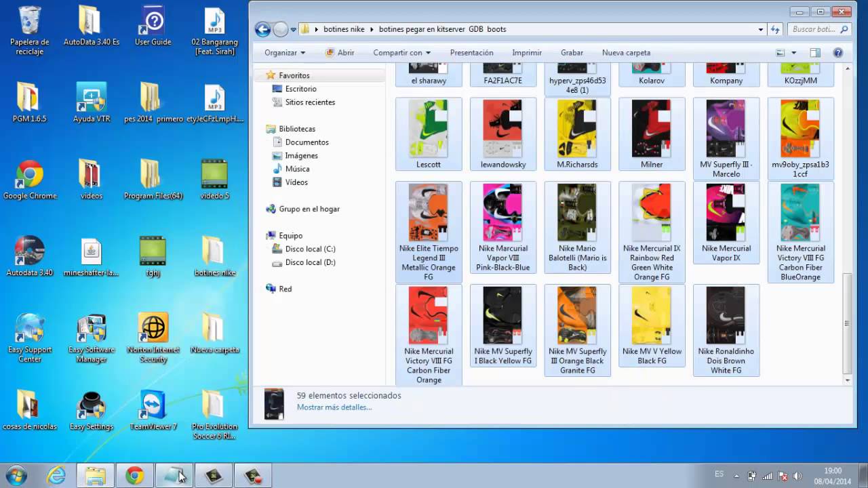Open the PGM 1.6.5 desktop folder
The width and height of the screenshot is (868, 488).
30,103
